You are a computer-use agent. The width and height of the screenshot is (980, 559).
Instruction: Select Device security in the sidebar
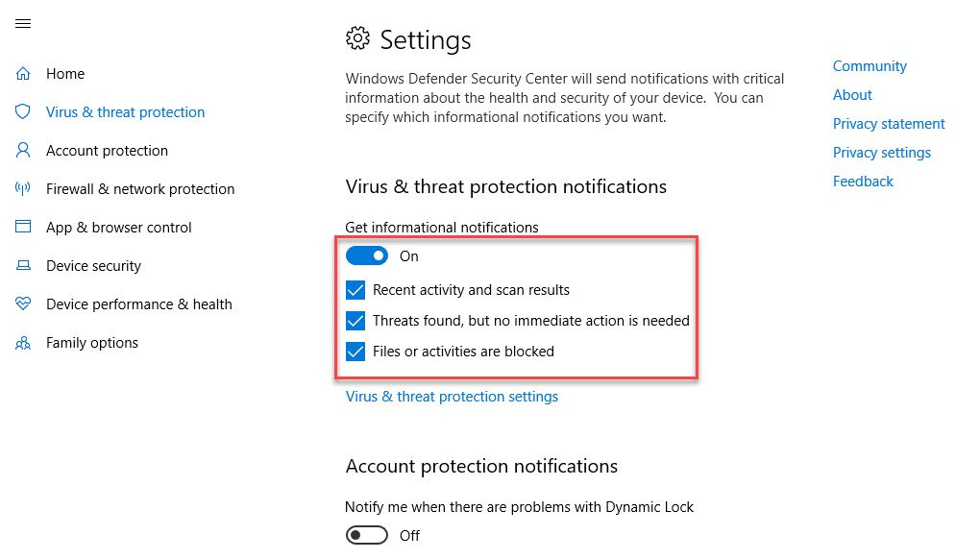[93, 266]
